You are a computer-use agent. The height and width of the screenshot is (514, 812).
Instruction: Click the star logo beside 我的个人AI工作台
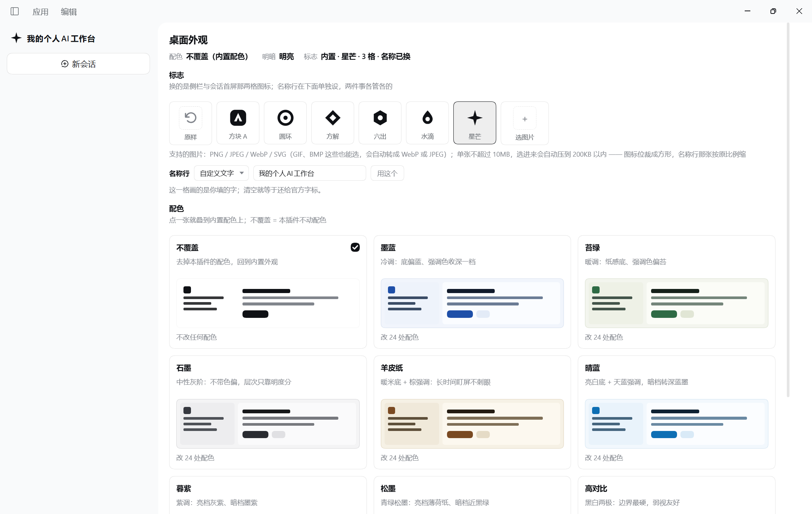16,38
